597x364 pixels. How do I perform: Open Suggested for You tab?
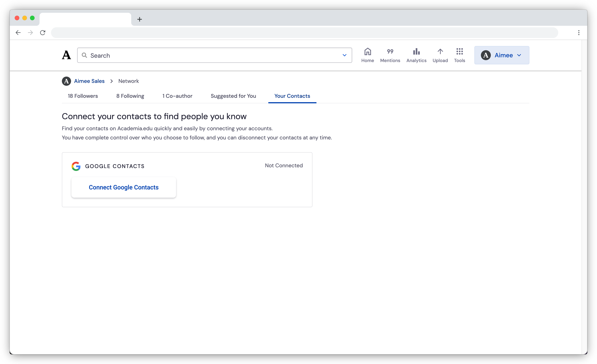click(x=233, y=96)
